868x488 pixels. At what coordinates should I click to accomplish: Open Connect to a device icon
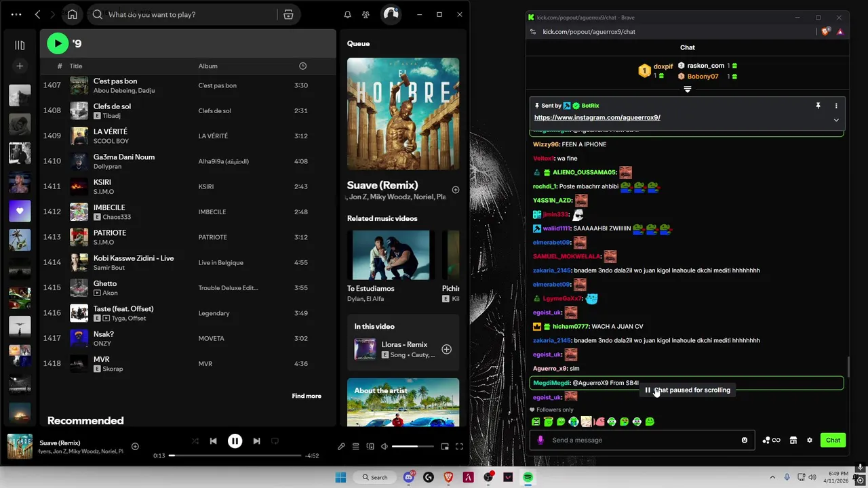pos(370,447)
